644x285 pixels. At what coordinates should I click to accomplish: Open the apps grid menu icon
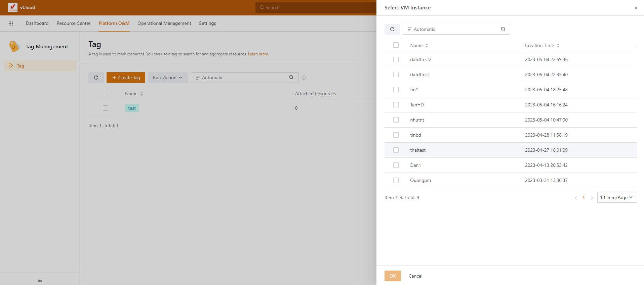pos(11,23)
